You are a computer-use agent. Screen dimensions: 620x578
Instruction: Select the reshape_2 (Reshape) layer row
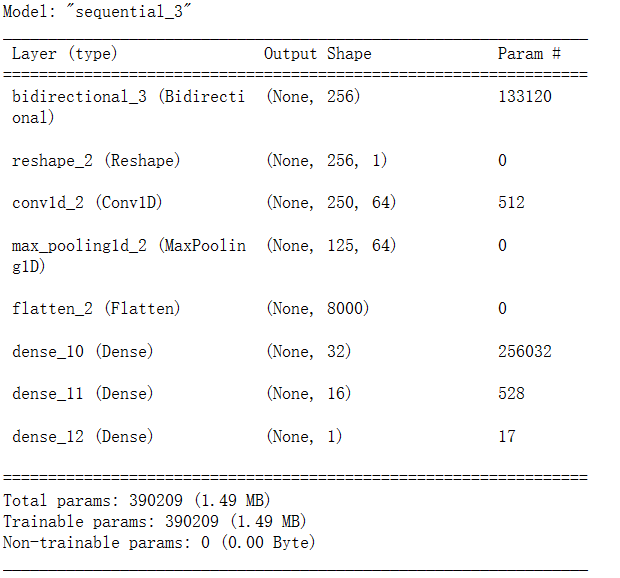coord(96,161)
